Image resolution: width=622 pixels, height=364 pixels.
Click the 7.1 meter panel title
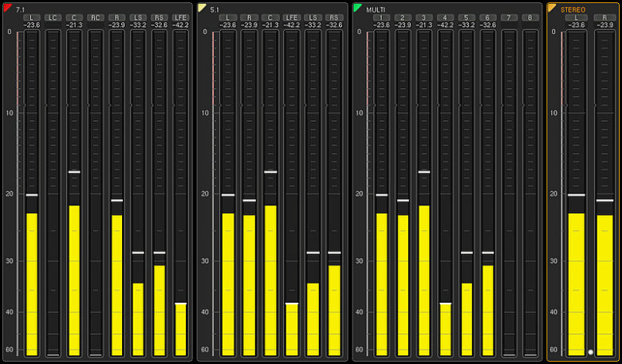point(20,9)
